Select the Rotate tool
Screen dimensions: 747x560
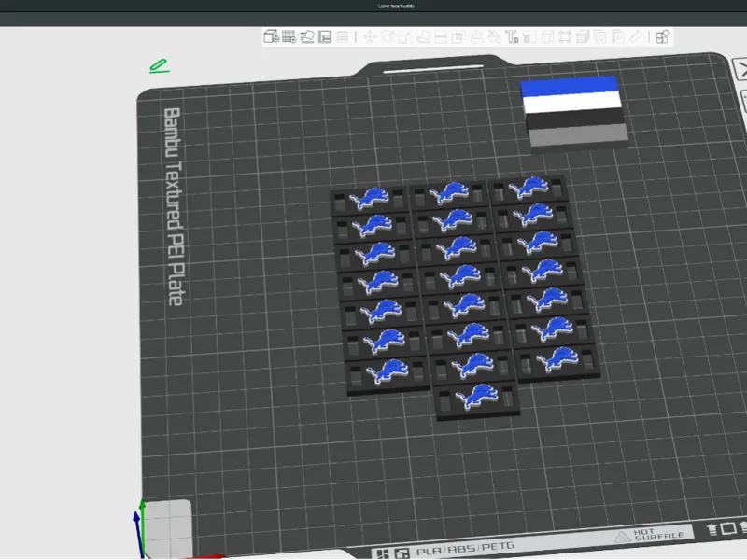tap(388, 36)
